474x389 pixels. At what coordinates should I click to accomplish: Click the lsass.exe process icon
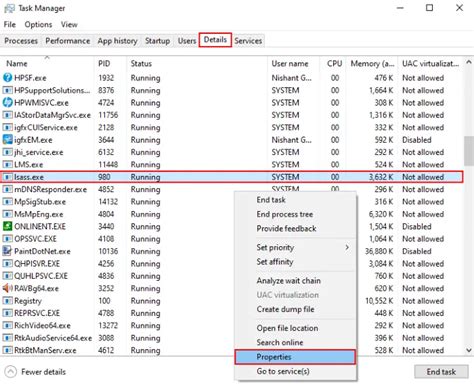click(x=7, y=177)
